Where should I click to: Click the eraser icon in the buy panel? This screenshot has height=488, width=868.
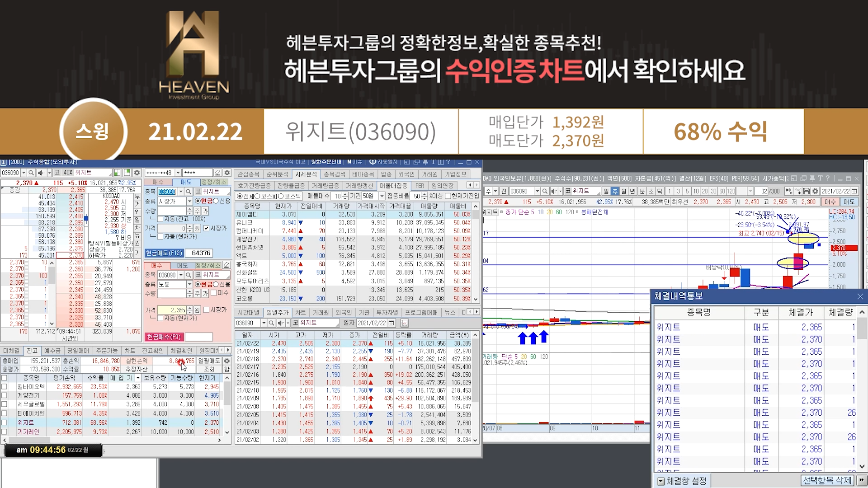(x=226, y=265)
